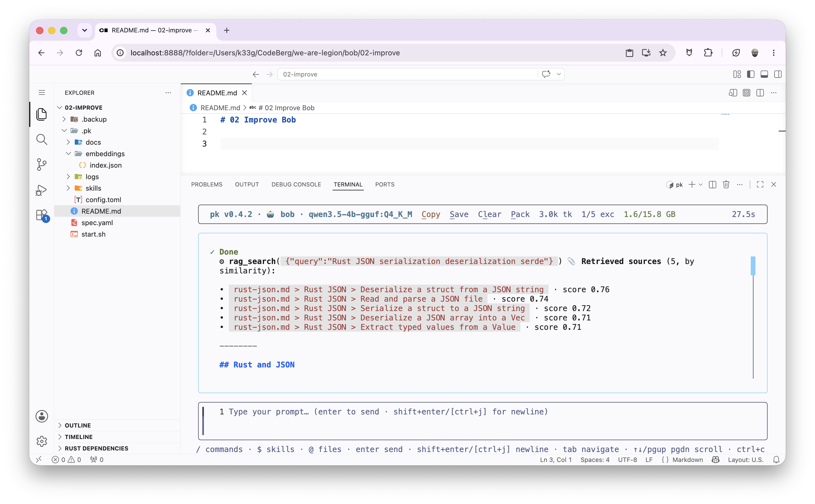Focus the pk prompt input box
This screenshot has height=504, width=815.
coord(482,421)
